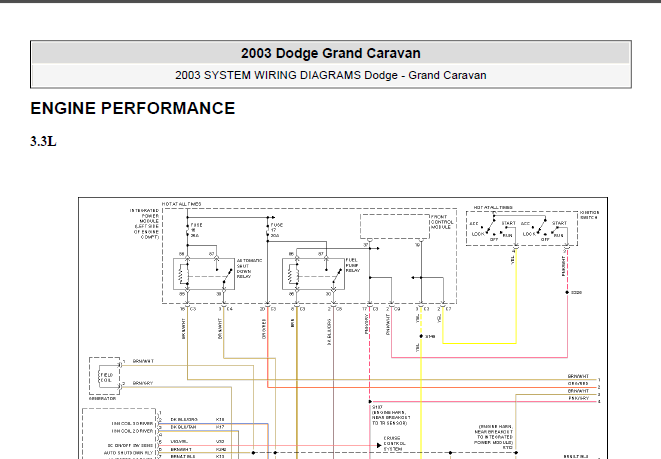
Task: Click the "DK BLU/TAN" wire label
Action: 183,427
